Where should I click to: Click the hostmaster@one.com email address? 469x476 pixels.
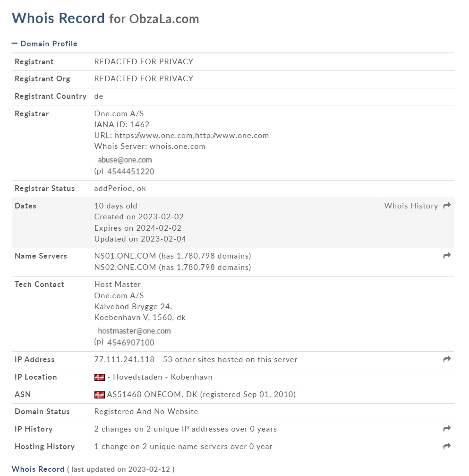[x=134, y=331]
